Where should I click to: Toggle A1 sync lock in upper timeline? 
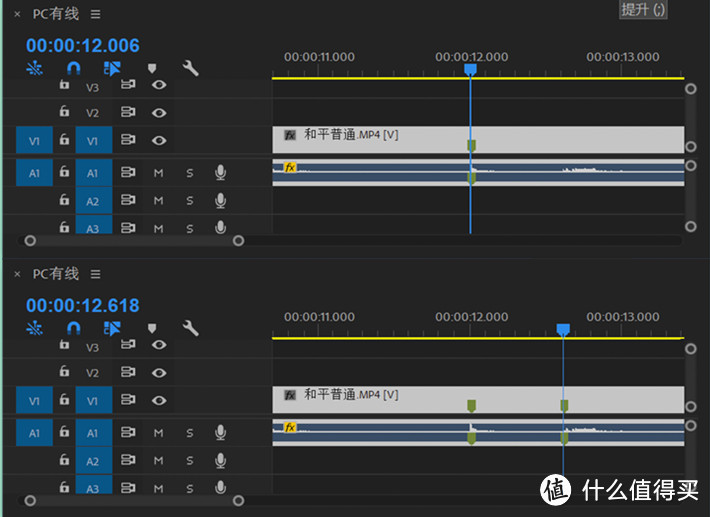coord(128,172)
